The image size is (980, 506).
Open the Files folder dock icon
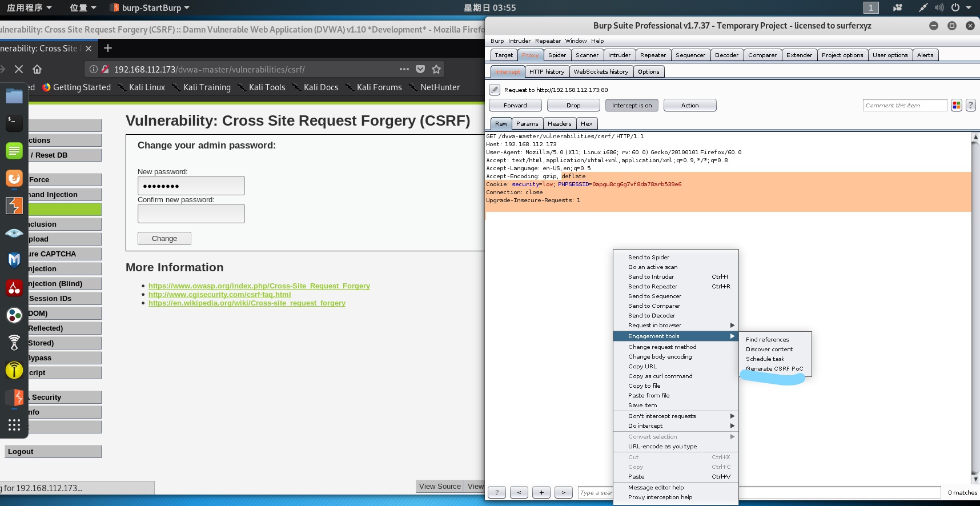pos(14,96)
